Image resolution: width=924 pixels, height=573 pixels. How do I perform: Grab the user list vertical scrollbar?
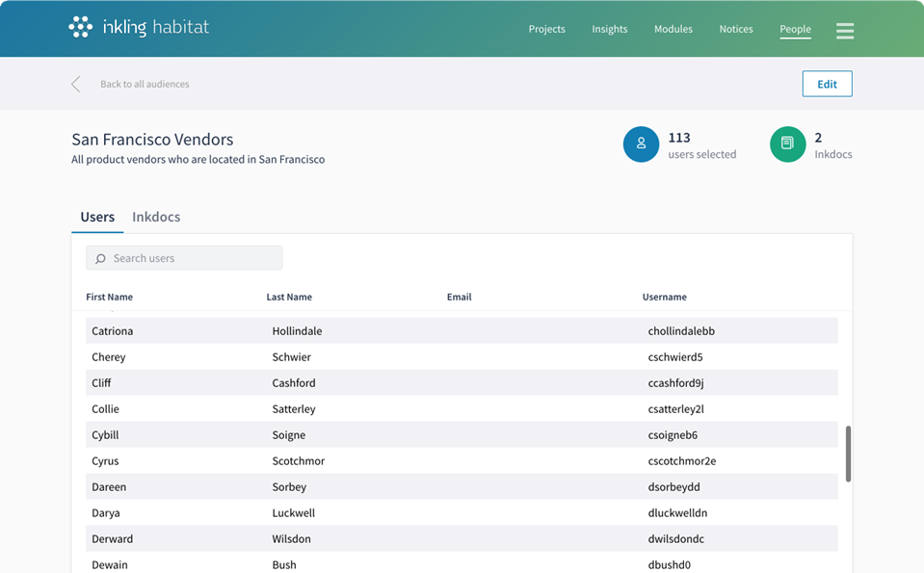[848, 454]
